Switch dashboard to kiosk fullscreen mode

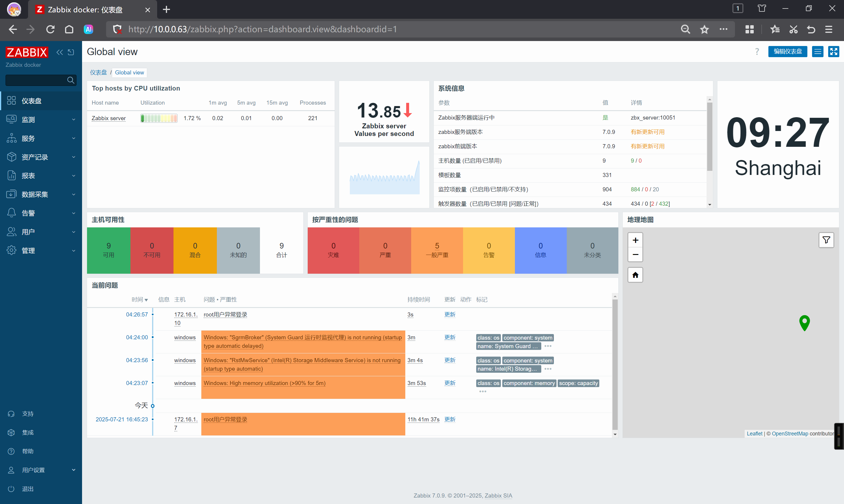[833, 52]
